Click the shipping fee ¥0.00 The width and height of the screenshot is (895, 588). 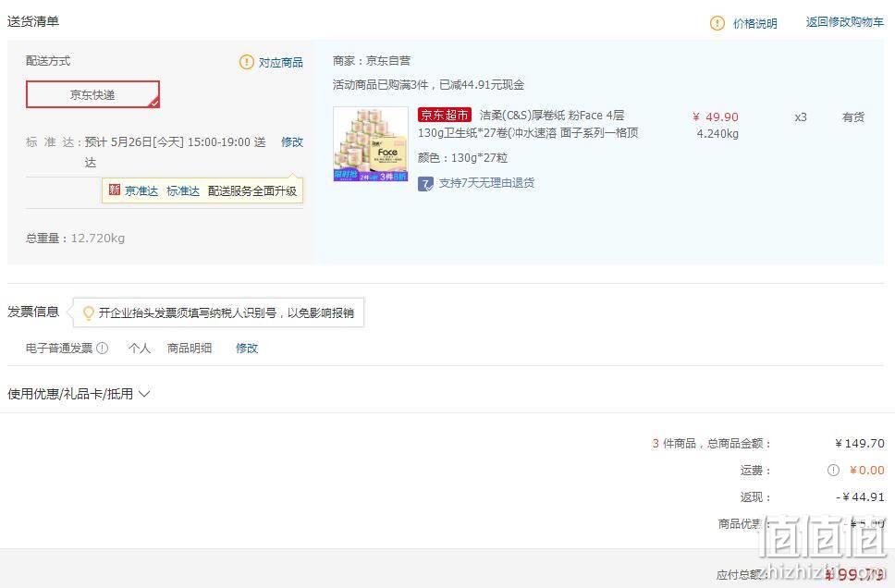click(866, 471)
